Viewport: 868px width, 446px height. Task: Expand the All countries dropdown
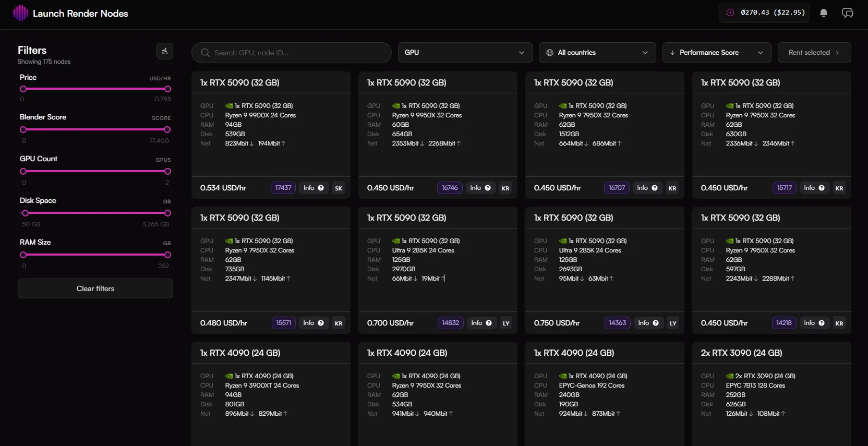(597, 53)
